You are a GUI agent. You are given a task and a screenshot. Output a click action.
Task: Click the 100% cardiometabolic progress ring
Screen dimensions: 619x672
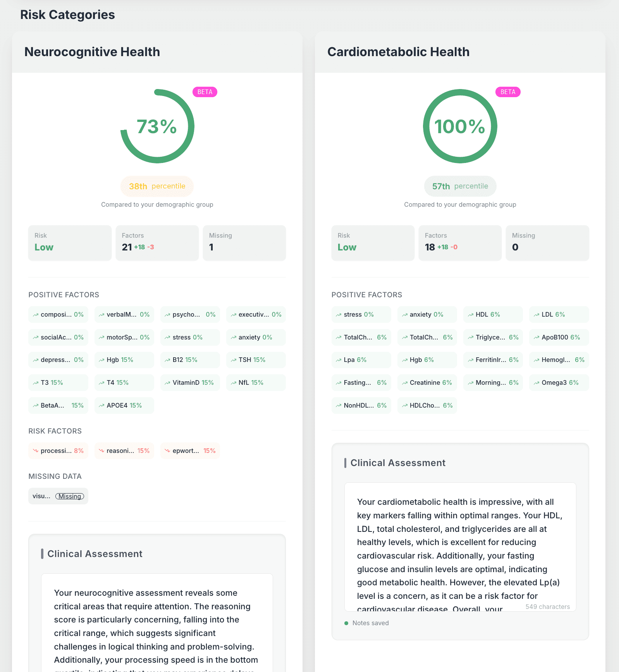tap(460, 126)
